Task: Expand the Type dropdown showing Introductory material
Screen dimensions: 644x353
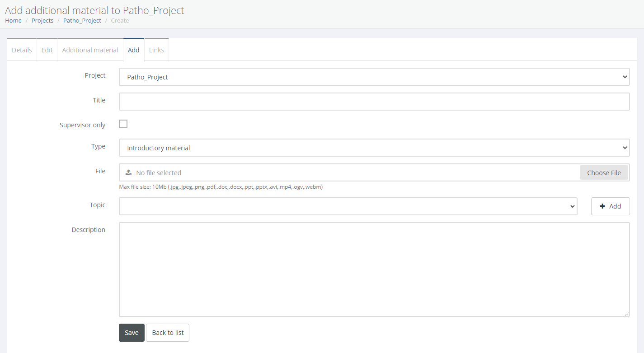Action: point(374,148)
